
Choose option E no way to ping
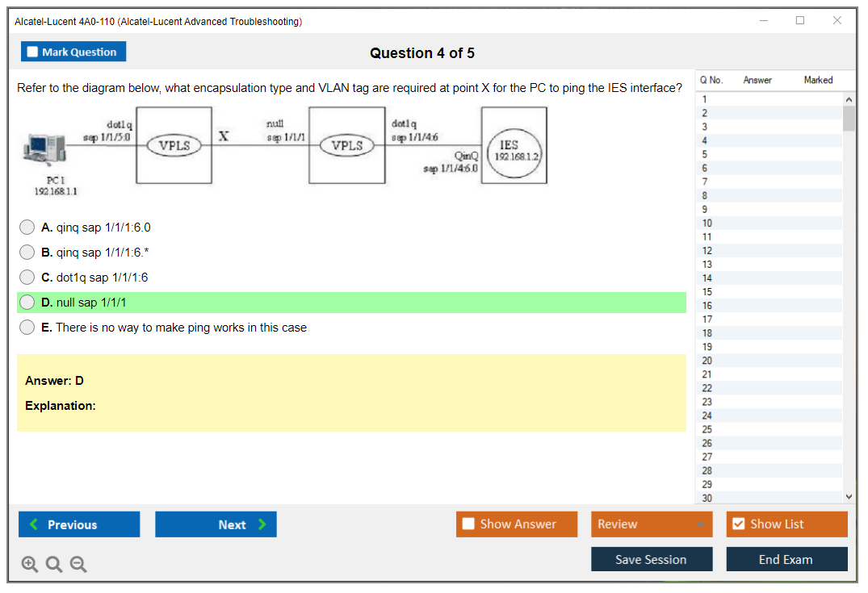(27, 328)
